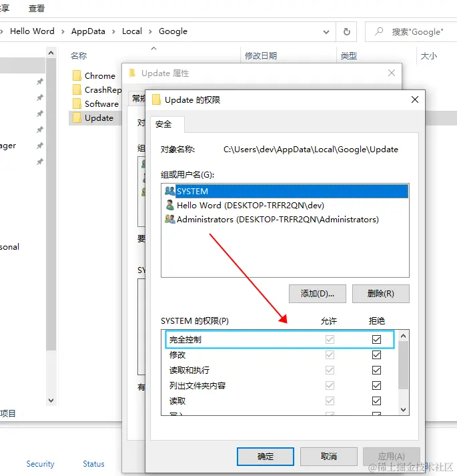Screen dimensions: 457x476
Task: Toggle Deny checkbox for 读取和执行
Action: pos(376,371)
